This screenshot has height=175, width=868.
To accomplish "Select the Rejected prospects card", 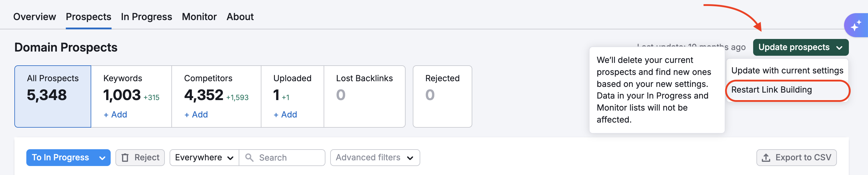I will (x=442, y=96).
